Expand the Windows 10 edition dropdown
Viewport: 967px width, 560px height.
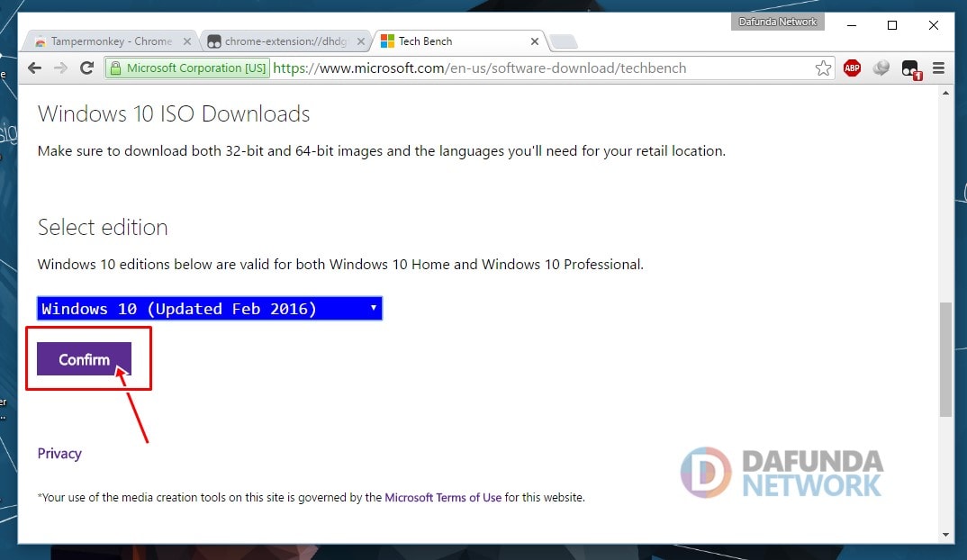[x=210, y=309]
